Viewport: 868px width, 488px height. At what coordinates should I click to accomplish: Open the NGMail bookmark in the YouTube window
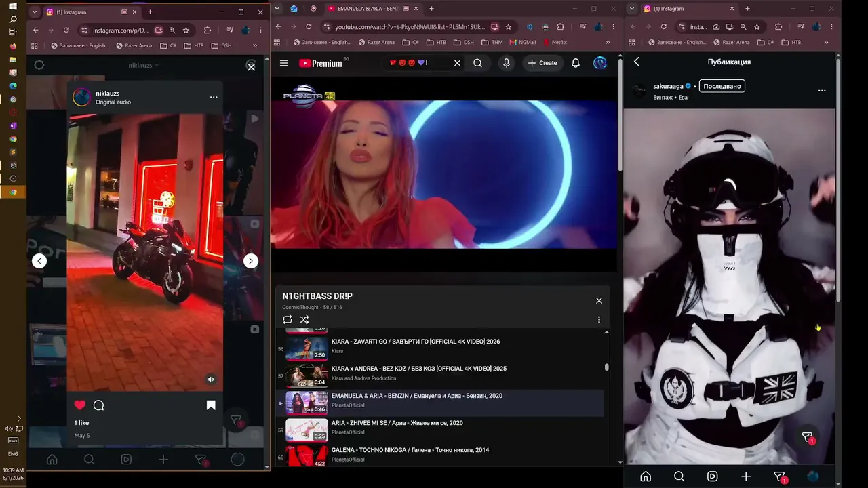tap(522, 42)
